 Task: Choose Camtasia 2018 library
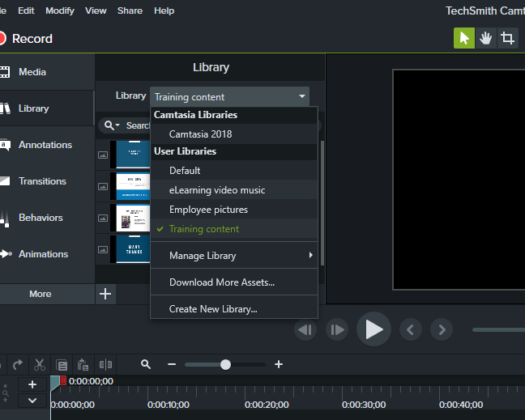234,134
